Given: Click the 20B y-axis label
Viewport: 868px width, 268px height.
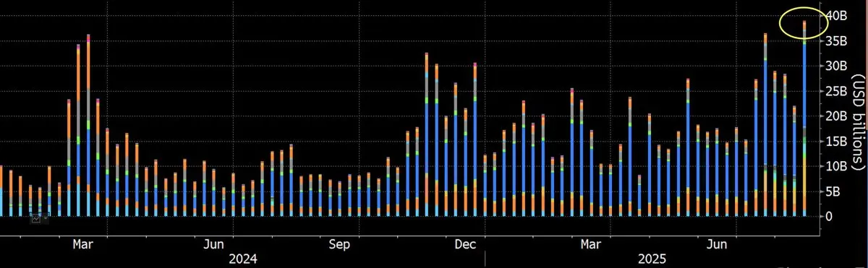Looking at the screenshot, I should tap(837, 116).
